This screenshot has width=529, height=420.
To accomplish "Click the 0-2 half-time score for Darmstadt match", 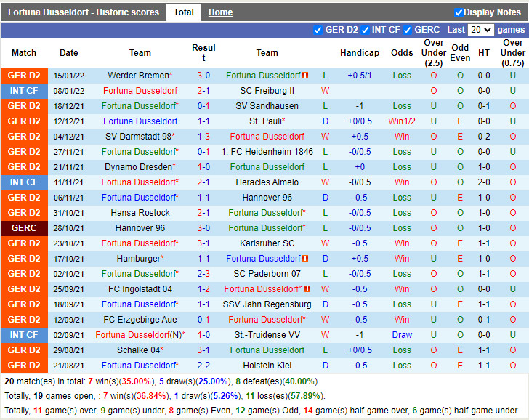I will click(x=484, y=137).
